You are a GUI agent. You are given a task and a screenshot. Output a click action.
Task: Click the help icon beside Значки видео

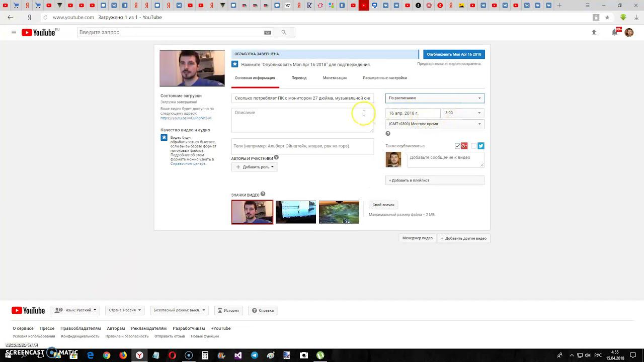tap(263, 194)
